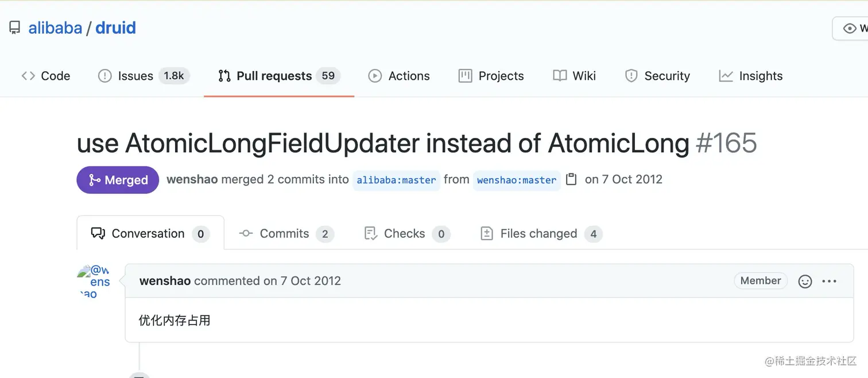Viewport: 868px width, 378px height.
Task: Add reaction with smiley face icon
Action: (x=805, y=281)
